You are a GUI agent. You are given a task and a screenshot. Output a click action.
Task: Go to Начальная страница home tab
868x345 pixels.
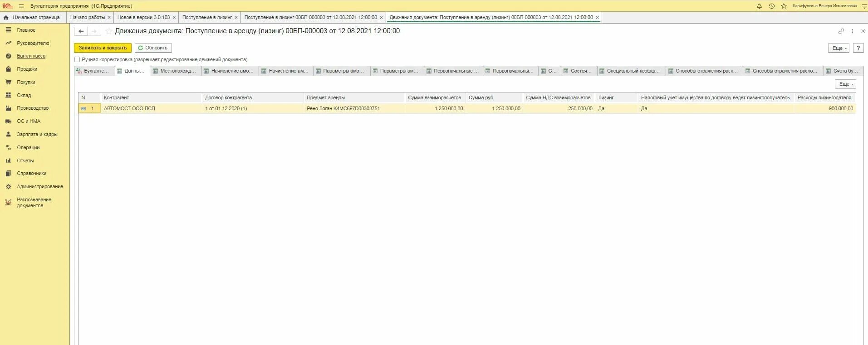click(x=33, y=17)
